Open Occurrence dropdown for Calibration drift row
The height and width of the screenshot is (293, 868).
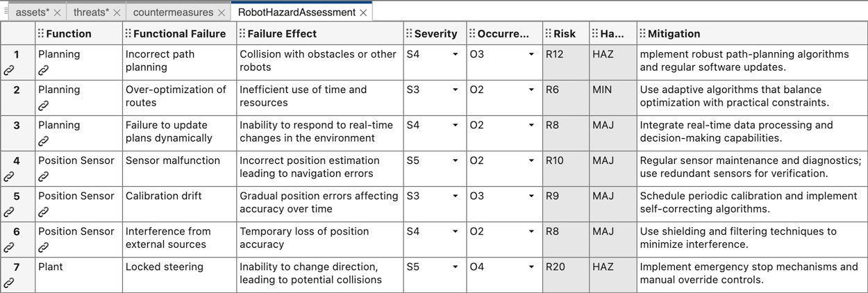point(531,196)
